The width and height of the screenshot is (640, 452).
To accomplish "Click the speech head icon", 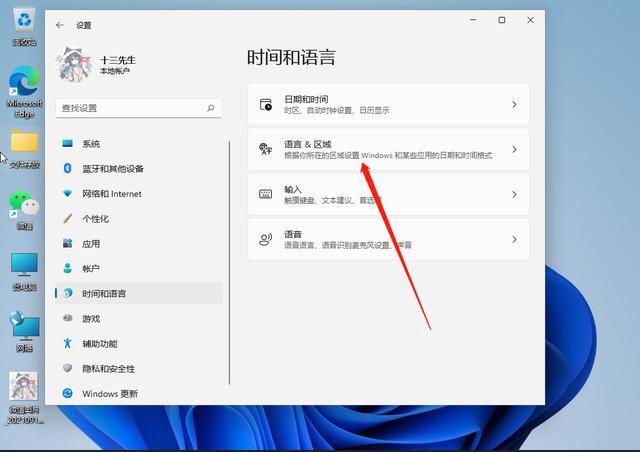I will [266, 239].
